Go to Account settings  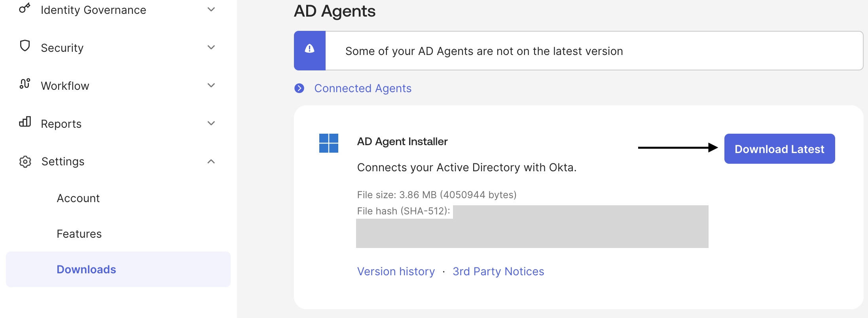(x=78, y=198)
